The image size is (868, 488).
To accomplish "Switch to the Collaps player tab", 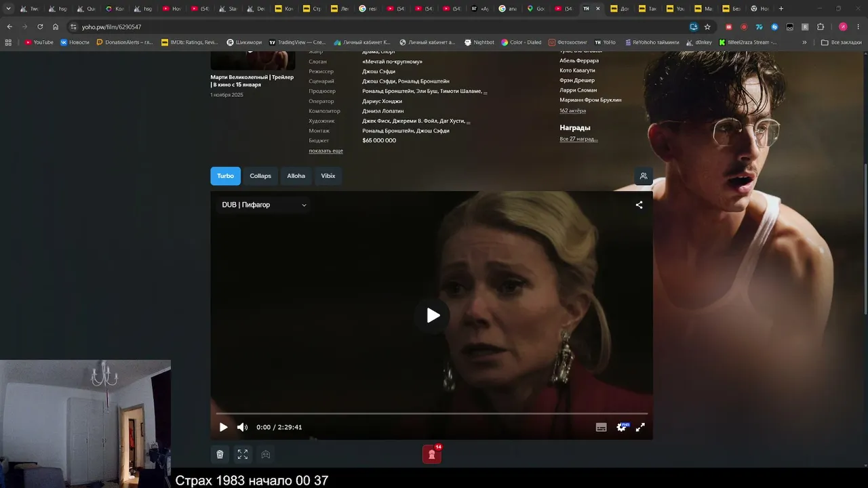I will click(260, 176).
